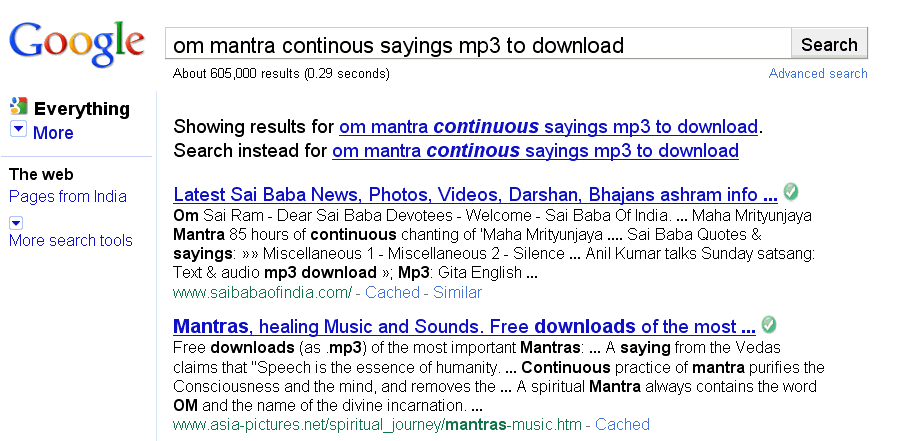
Task: Click the www.saibabaofindia.com/ green URL
Action: coord(262,292)
